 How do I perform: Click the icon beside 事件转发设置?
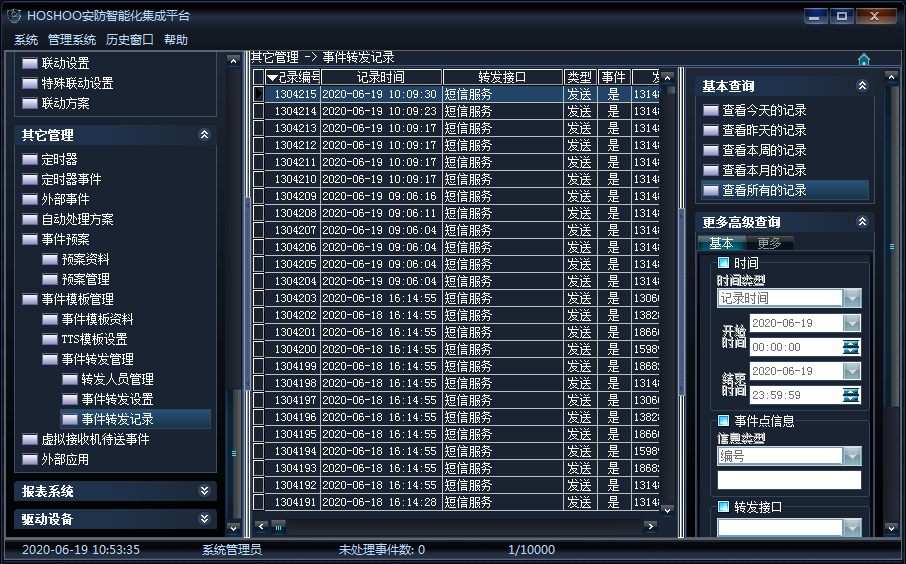[x=70, y=400]
